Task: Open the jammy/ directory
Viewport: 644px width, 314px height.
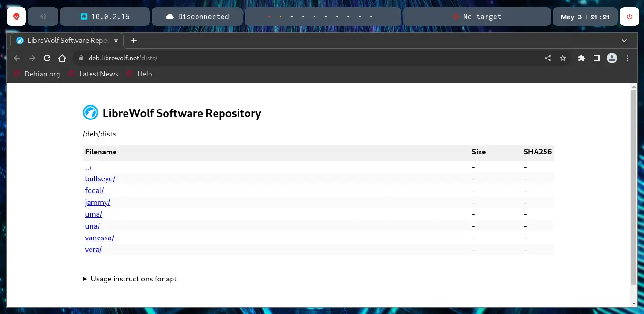Action: click(x=98, y=203)
